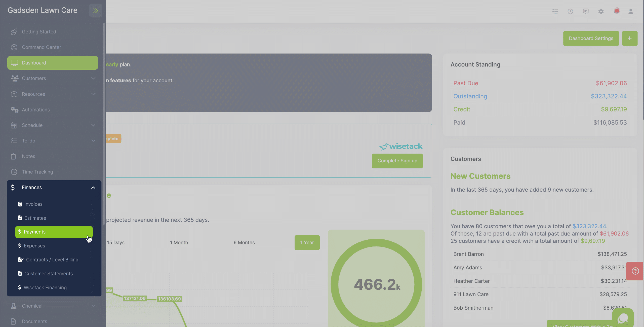The height and width of the screenshot is (327, 644).
Task: Click the Customers people icon
Action: click(x=15, y=78)
